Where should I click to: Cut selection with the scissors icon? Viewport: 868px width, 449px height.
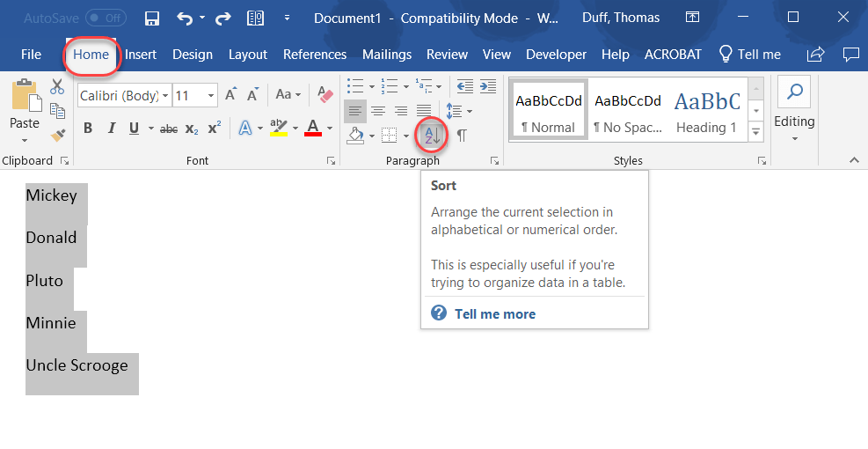57,86
